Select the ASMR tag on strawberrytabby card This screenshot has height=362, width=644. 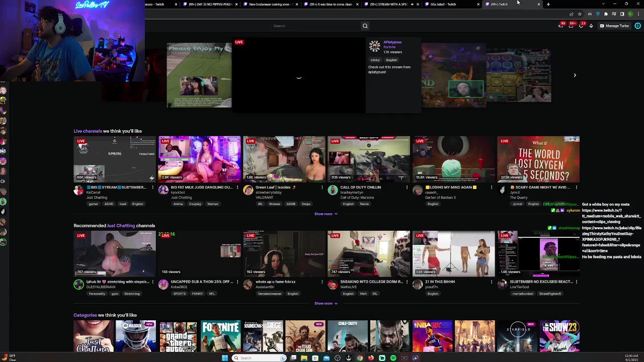[x=291, y=204]
